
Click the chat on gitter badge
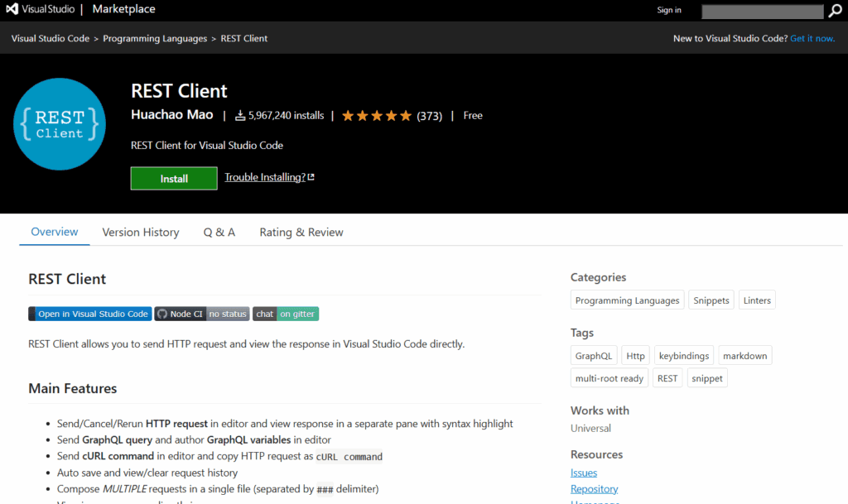click(x=286, y=314)
